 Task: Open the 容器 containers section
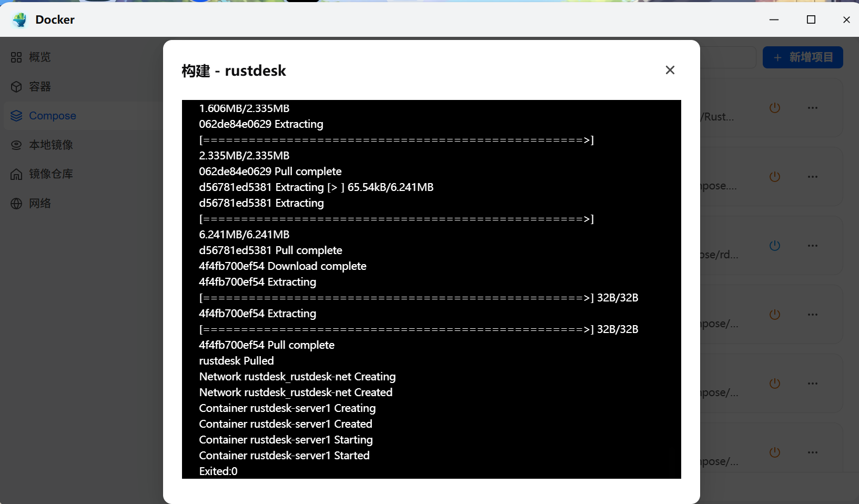coord(40,87)
